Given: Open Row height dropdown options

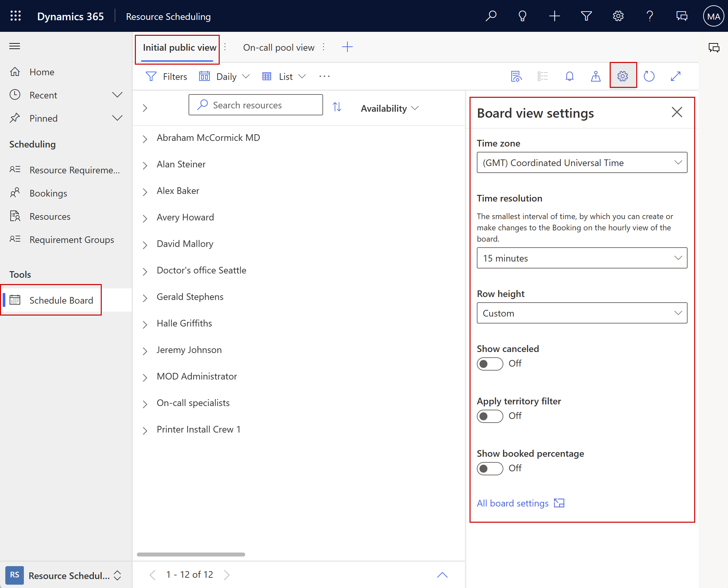Looking at the screenshot, I should [x=677, y=313].
